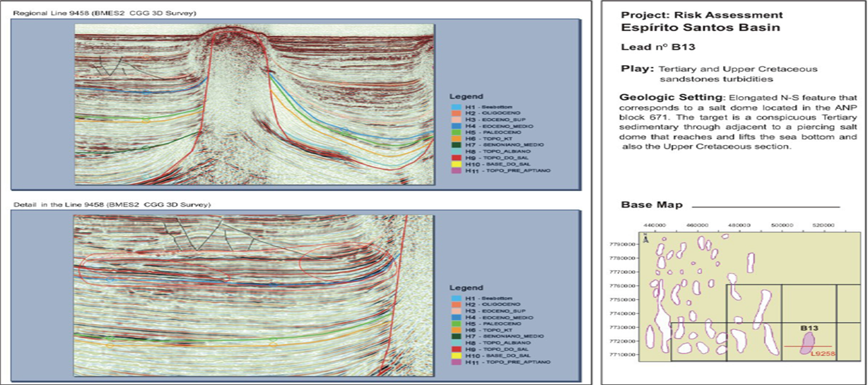Image resolution: width=868 pixels, height=385 pixels.
Task: Click the H9 TOPO_DO_SAL red swatch in top legend
Action: (457, 157)
